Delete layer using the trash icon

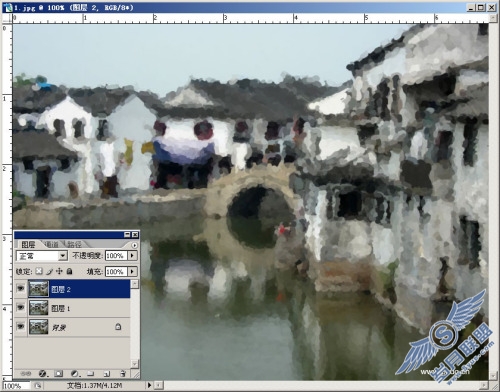click(123, 374)
